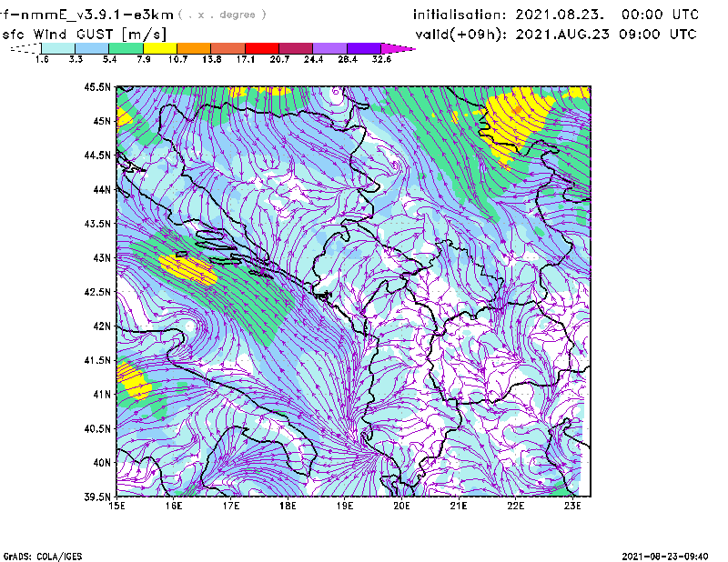
Task: Click the 'sfc Wind GUST [m/s]' title
Action: pos(85,35)
